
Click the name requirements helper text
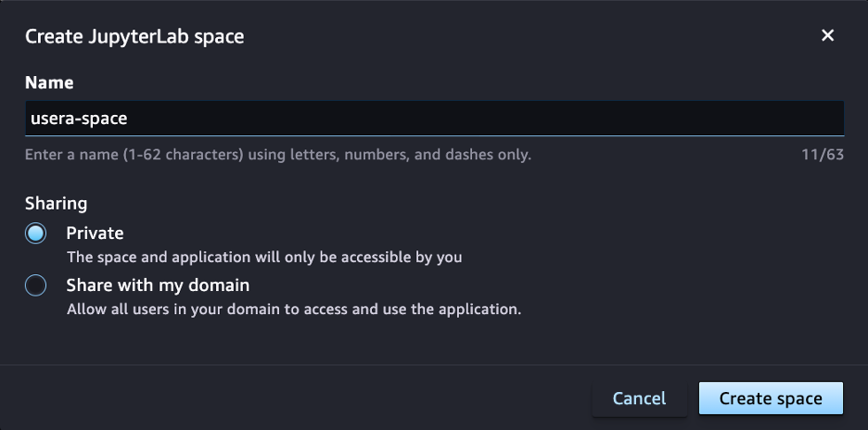point(278,154)
